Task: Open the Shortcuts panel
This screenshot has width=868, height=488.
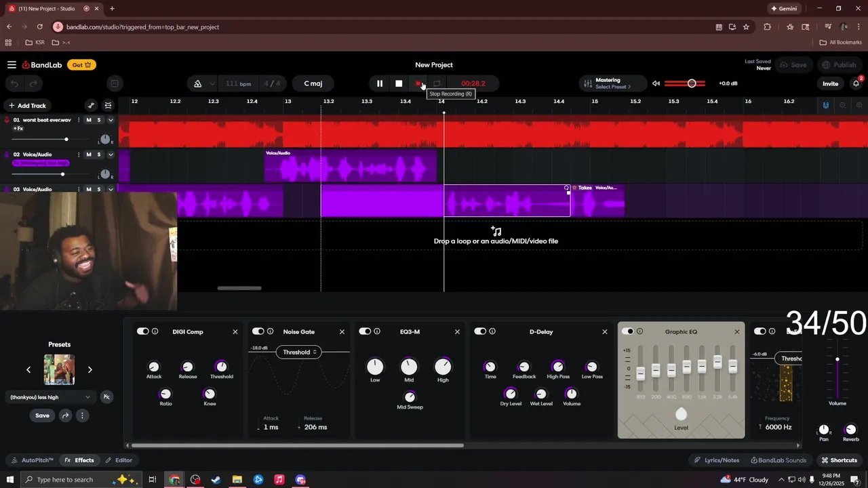Action: point(840,460)
